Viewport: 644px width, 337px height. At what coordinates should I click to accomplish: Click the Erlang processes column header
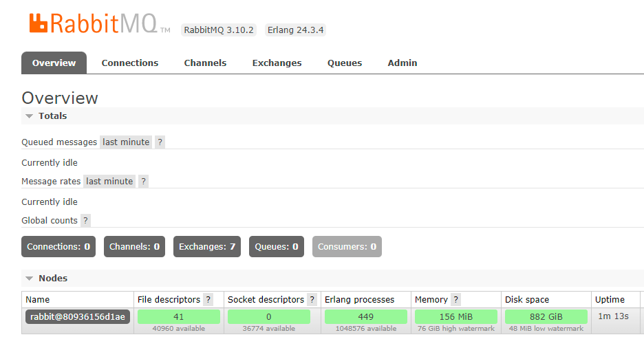point(359,300)
